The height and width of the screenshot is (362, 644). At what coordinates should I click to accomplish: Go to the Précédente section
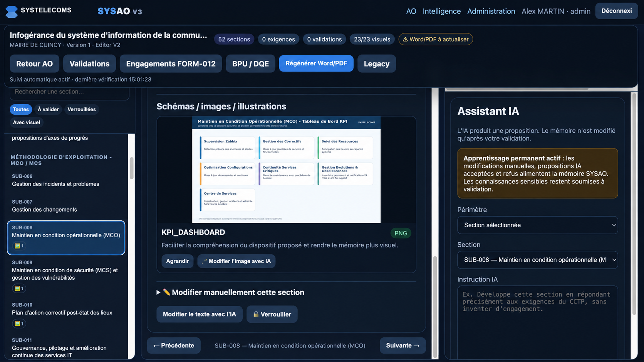tap(174, 345)
